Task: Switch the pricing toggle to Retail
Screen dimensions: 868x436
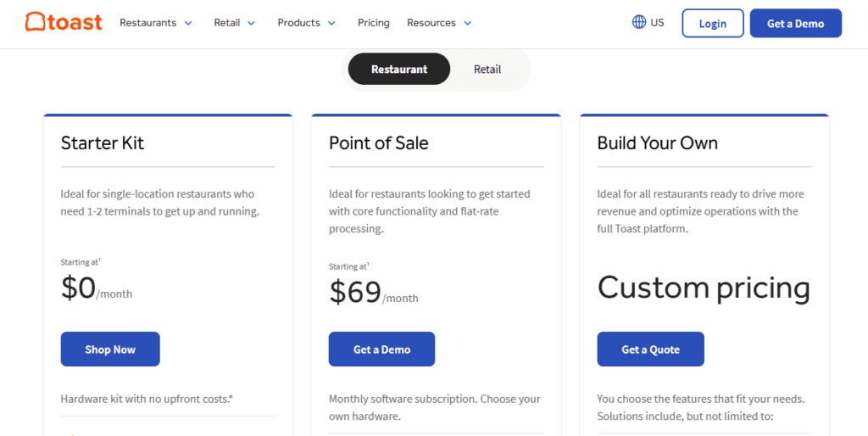Action: [487, 70]
